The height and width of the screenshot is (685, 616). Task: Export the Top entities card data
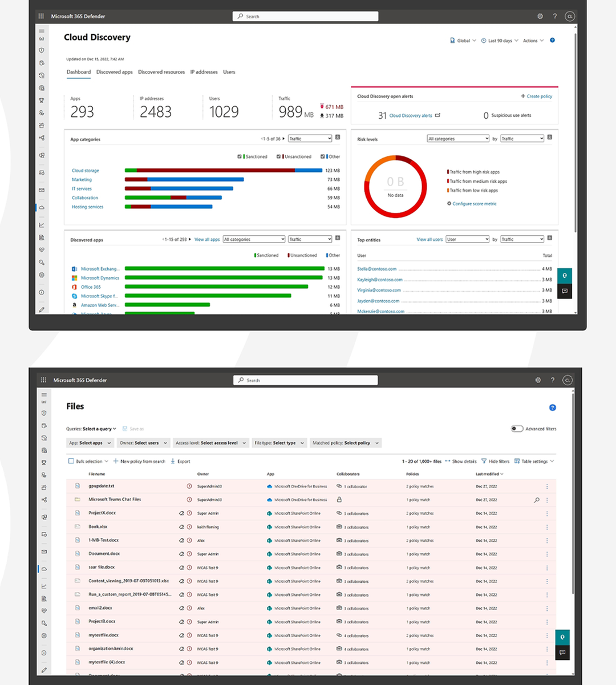point(550,238)
